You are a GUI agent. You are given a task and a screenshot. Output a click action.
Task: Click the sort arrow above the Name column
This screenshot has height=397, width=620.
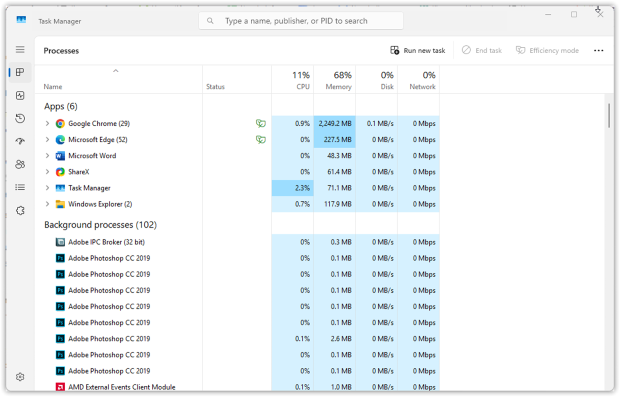click(115, 71)
